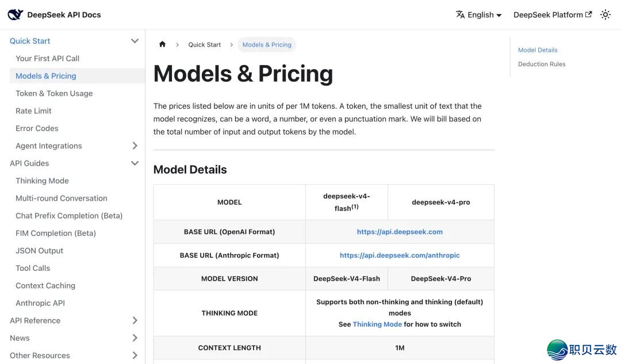The width and height of the screenshot is (621, 364).
Task: Open Other Resources sidebar section
Action: point(40,355)
